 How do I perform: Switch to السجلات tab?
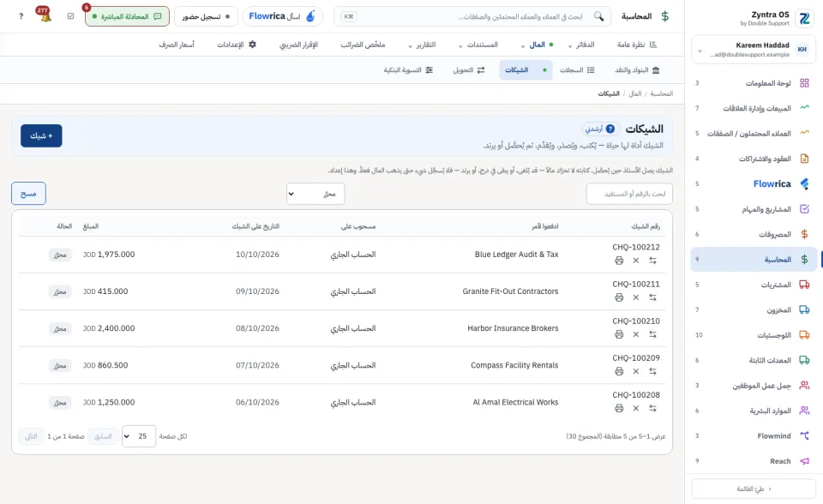coord(577,69)
